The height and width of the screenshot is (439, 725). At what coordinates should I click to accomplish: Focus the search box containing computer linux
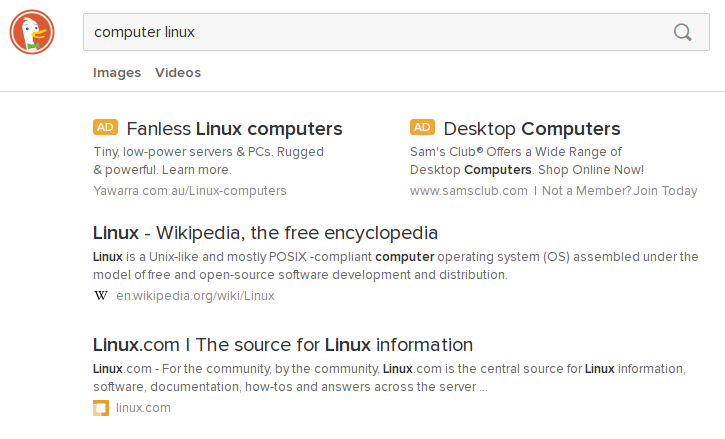(x=396, y=32)
